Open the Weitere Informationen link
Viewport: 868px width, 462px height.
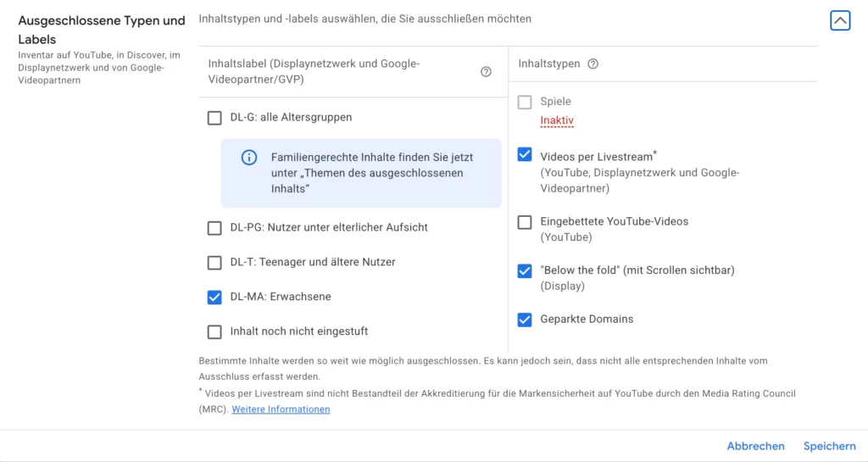(281, 409)
